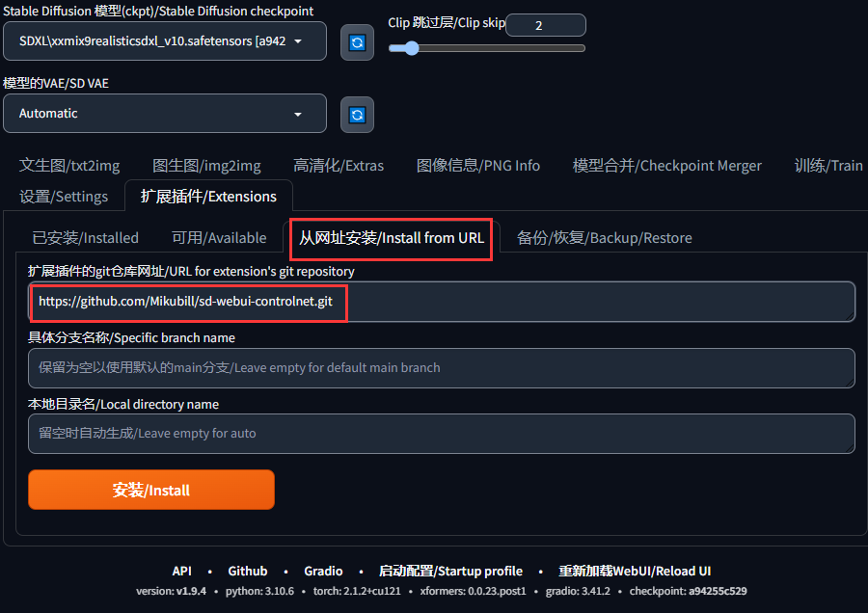Switch to the txt2img tab

tap(69, 166)
